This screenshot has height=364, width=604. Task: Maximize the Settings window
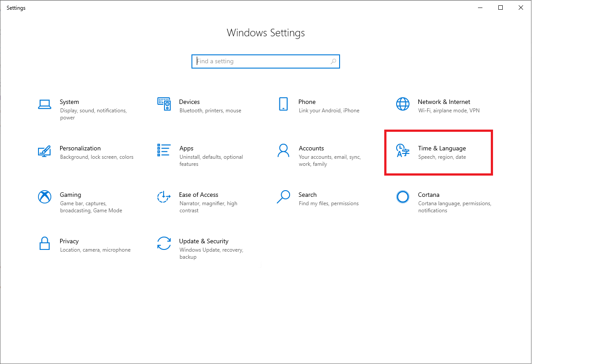[501, 8]
